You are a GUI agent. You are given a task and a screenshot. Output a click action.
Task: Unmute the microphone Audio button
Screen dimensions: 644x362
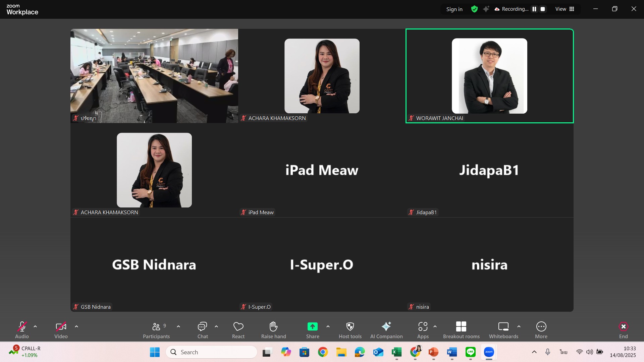tap(22, 330)
